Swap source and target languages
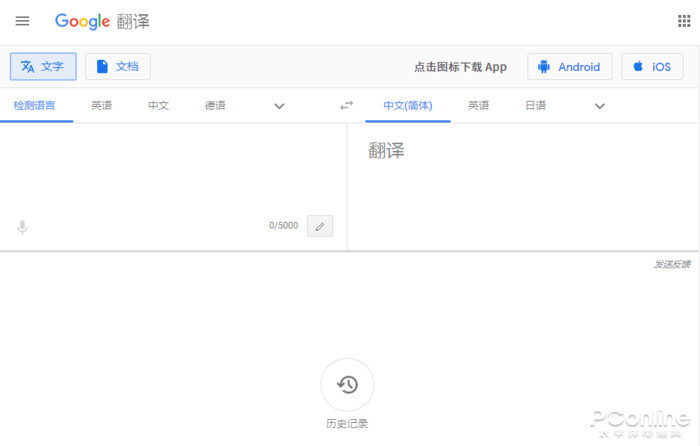The width and height of the screenshot is (700, 446). 346,106
